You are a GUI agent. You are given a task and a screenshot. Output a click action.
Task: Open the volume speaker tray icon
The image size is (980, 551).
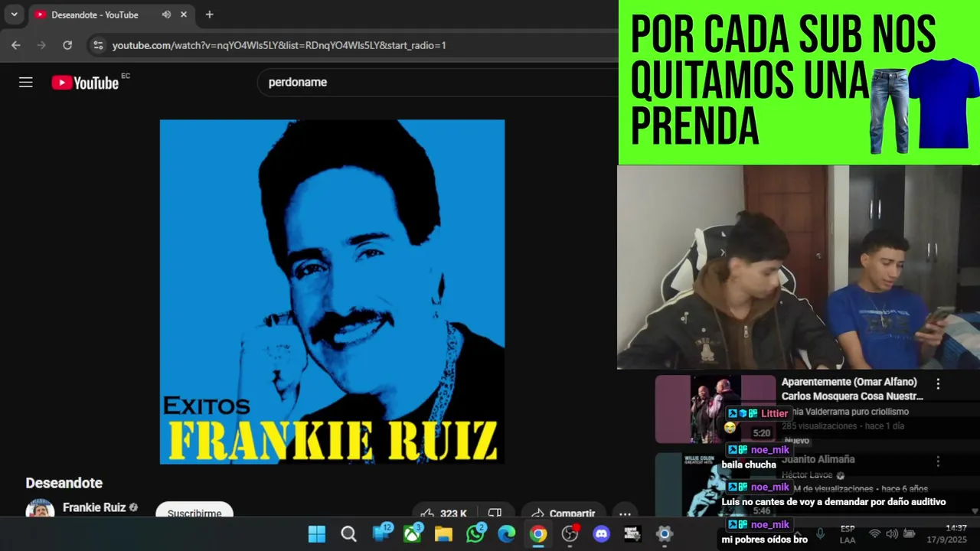click(892, 534)
